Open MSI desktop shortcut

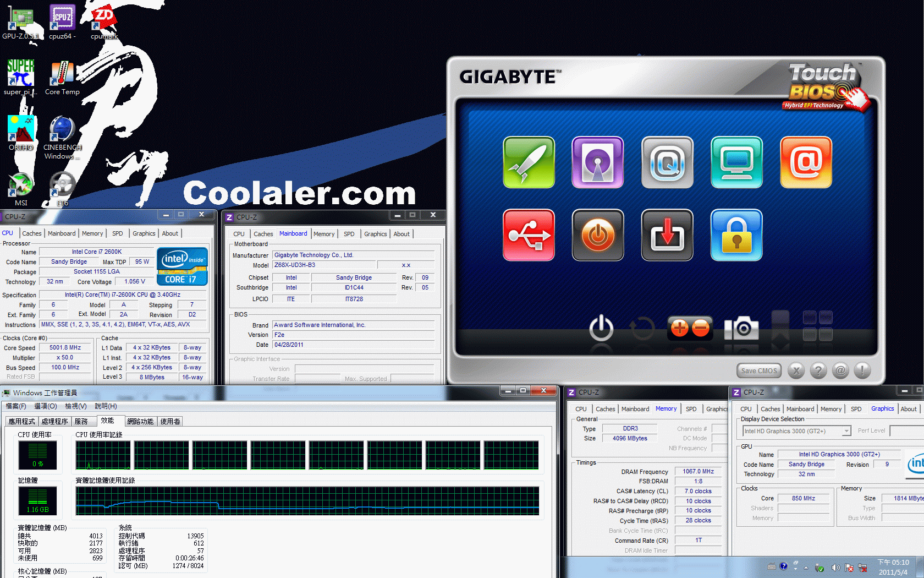20,189
